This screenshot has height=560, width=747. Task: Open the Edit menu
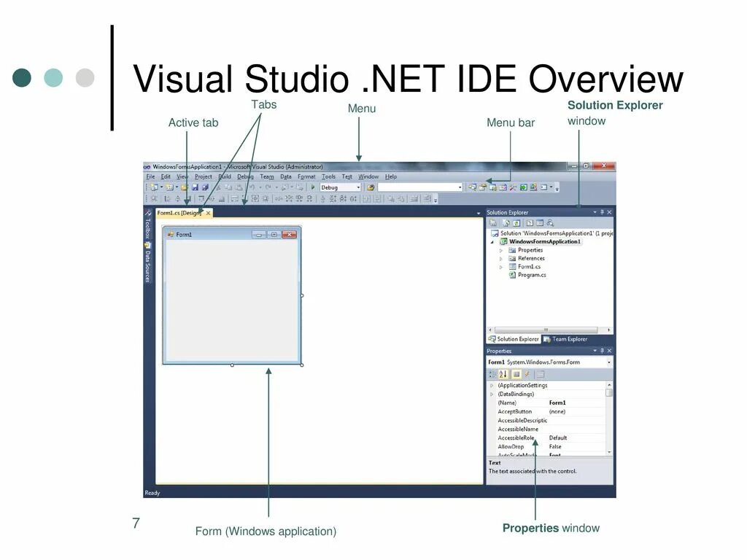(x=166, y=176)
